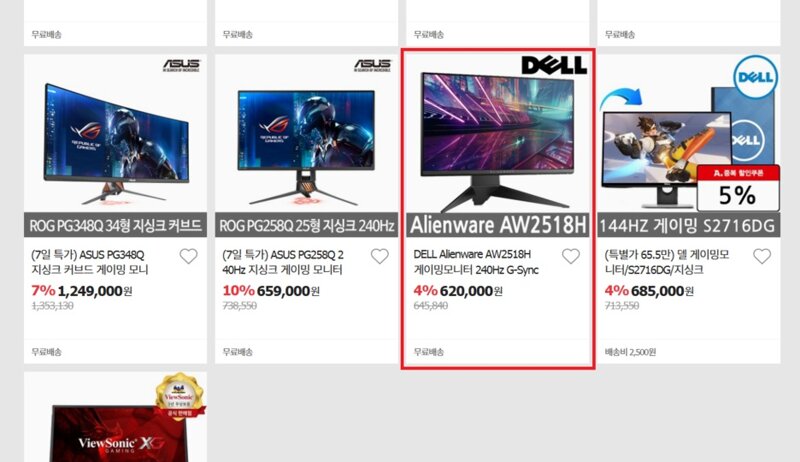Click the round blue Dell logo badge
The height and width of the screenshot is (462, 800).
pos(756,77)
